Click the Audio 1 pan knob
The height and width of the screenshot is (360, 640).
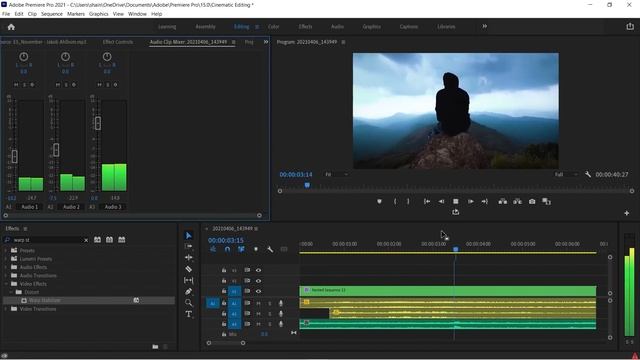(x=24, y=57)
